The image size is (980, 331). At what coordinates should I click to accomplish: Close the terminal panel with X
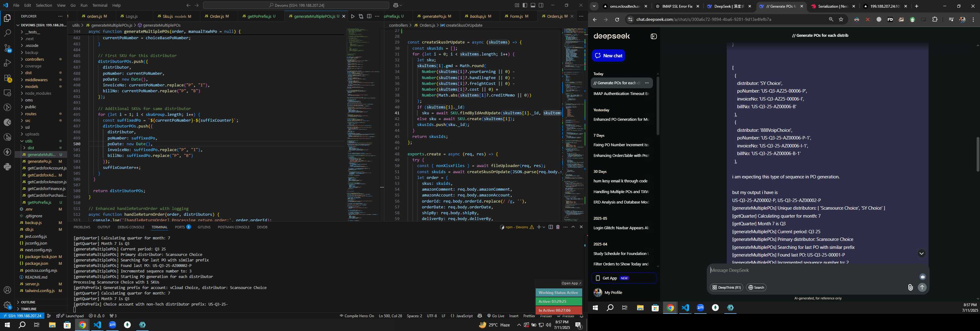click(x=581, y=227)
